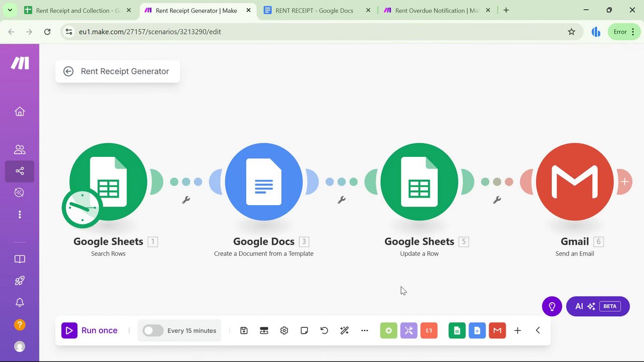Go back using arrow beside Rent Receipt Generator

(x=68, y=71)
